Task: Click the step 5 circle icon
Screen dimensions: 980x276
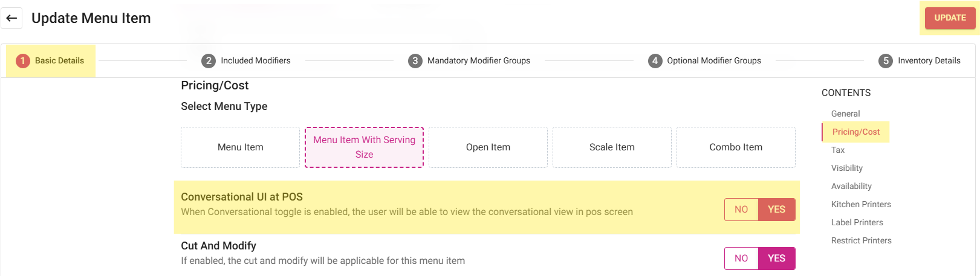Action: tap(886, 60)
